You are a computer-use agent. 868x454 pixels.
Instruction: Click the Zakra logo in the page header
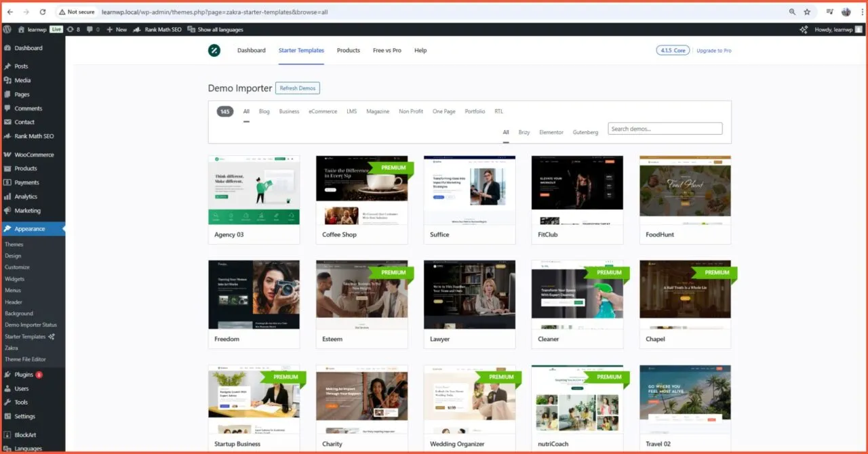tap(214, 50)
